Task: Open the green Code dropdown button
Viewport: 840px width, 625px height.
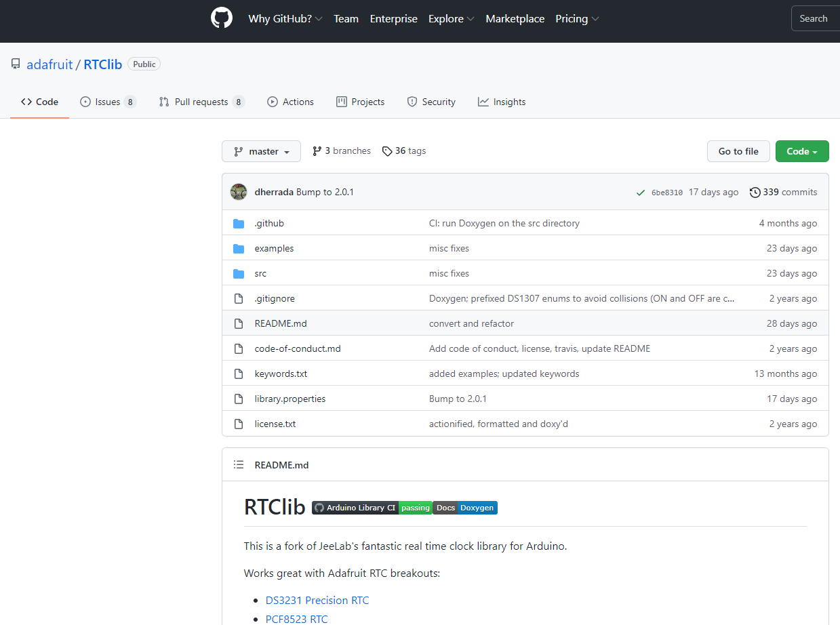Action: pos(802,151)
